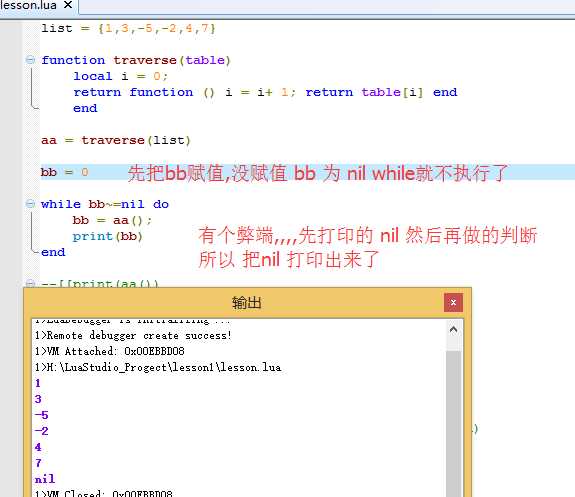
Task: Close the 输出 output window
Action: 453,303
